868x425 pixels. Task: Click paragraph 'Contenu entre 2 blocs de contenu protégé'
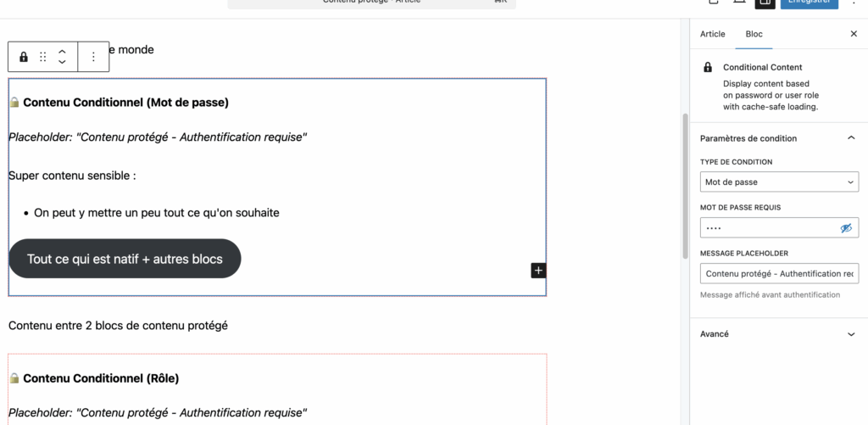pyautogui.click(x=118, y=326)
